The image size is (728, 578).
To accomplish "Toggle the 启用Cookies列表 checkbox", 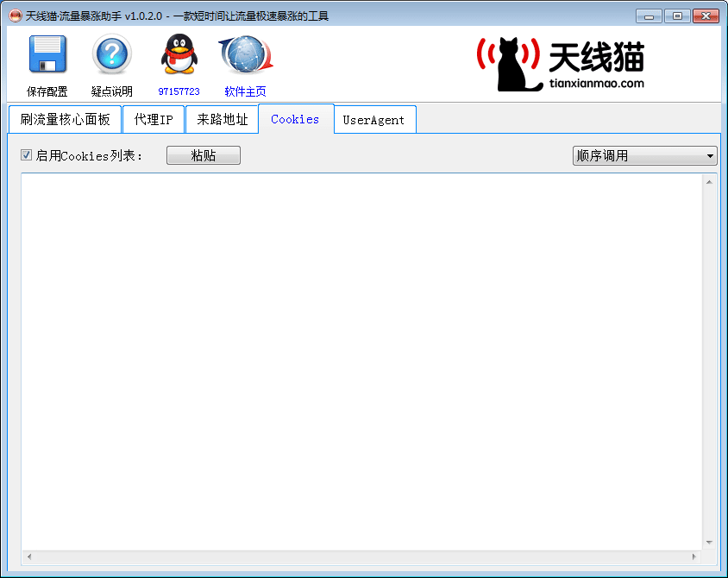I will (26, 155).
